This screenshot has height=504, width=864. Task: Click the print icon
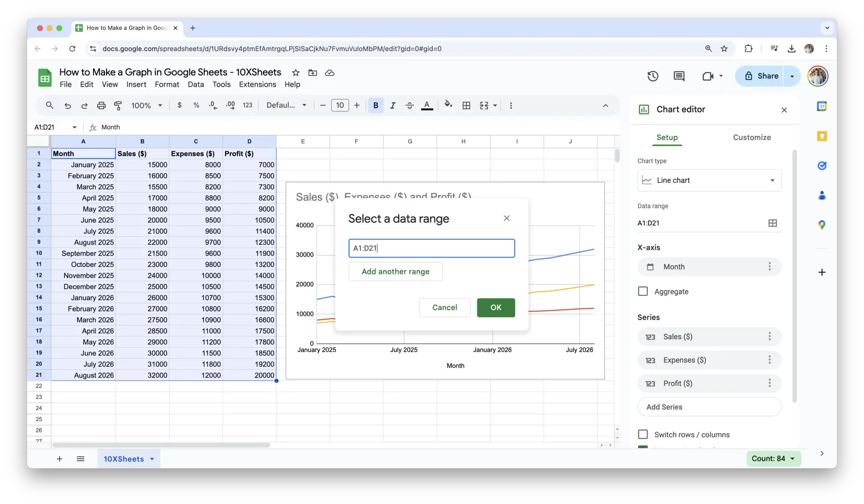click(101, 105)
